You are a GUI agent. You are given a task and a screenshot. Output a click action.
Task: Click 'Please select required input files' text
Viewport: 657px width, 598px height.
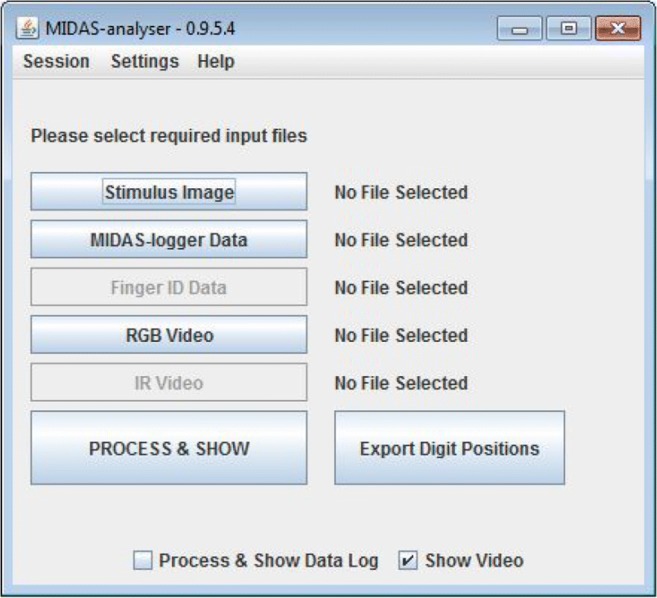click(x=169, y=136)
